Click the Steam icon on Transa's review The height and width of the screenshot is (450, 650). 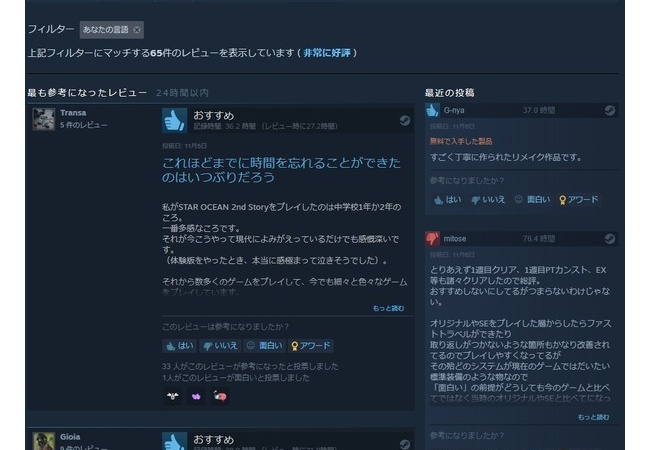pyautogui.click(x=405, y=120)
